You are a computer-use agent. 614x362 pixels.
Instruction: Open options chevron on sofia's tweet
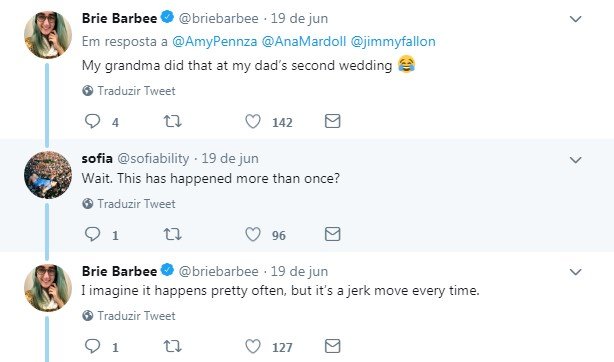coord(575,160)
